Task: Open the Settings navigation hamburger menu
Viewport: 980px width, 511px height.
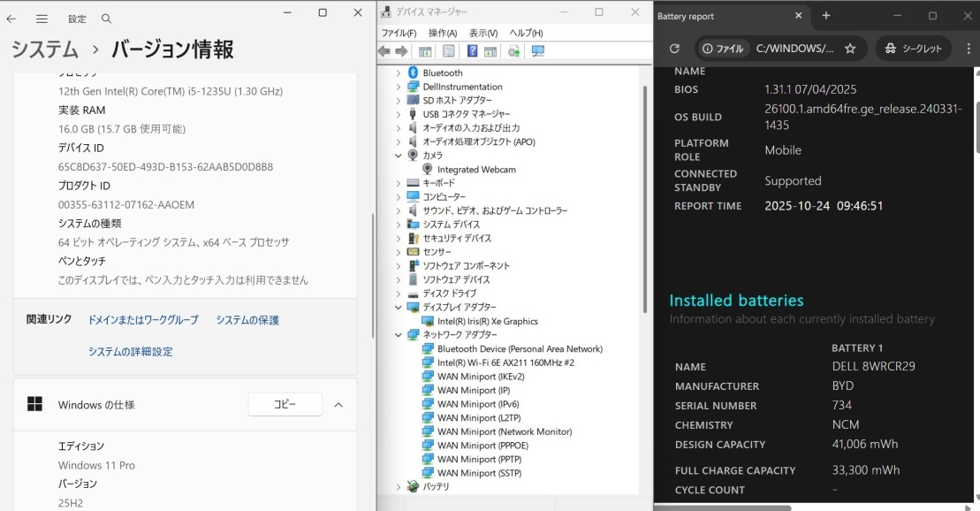Action: 42,18
